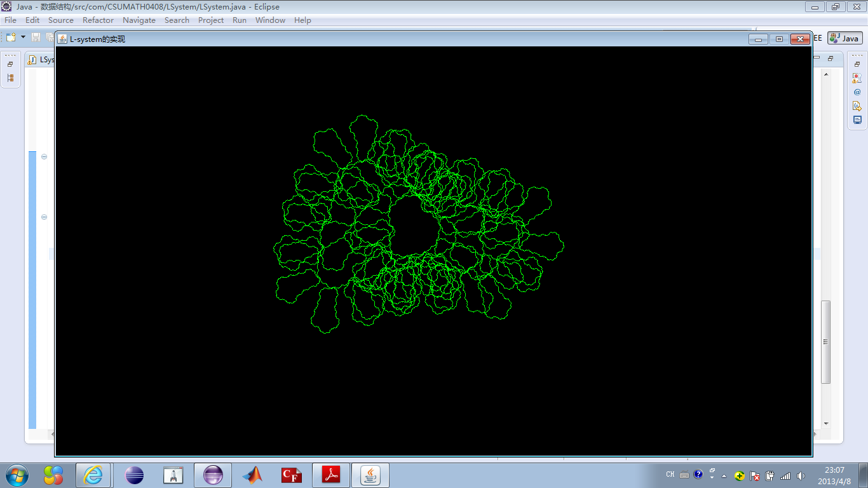Click the language bar options arrow
868x488 pixels.
coord(712,477)
